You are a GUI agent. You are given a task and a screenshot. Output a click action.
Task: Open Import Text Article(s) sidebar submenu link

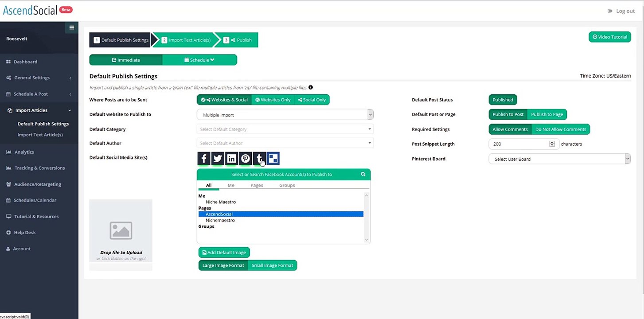40,135
